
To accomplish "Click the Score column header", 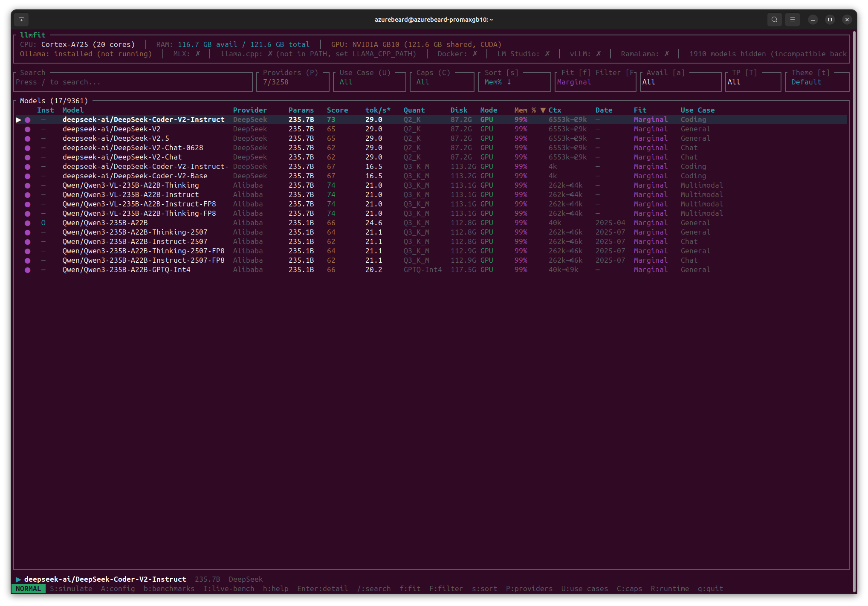I will click(x=337, y=110).
